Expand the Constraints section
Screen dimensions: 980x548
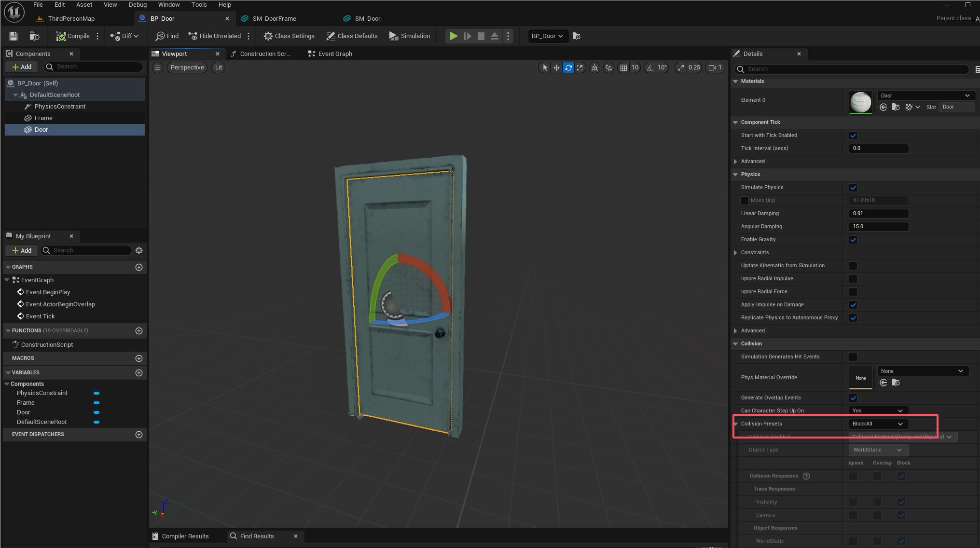735,253
